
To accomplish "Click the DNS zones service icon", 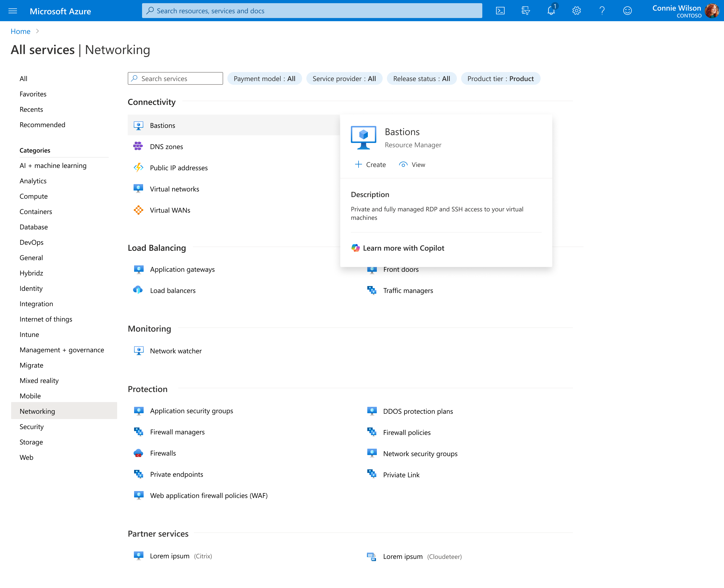I will coord(138,146).
